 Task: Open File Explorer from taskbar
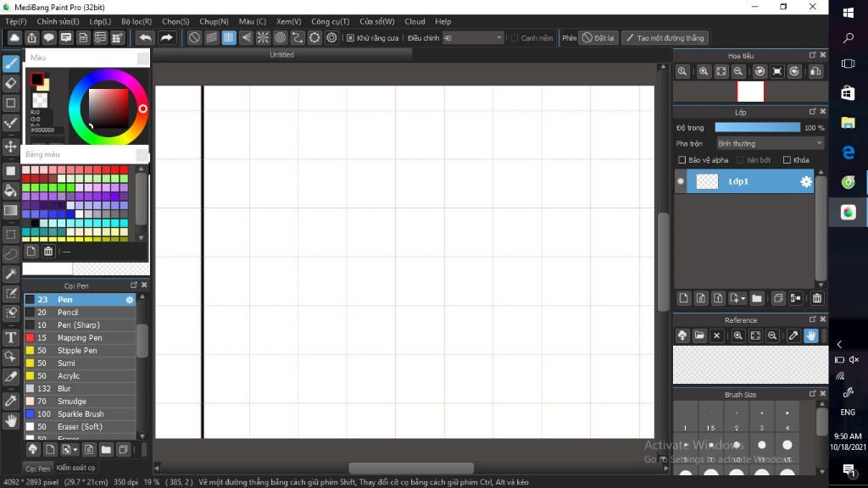[848, 122]
